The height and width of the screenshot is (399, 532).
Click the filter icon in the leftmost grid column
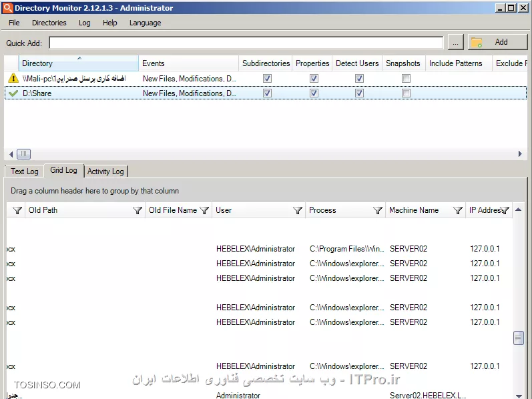[17, 210]
